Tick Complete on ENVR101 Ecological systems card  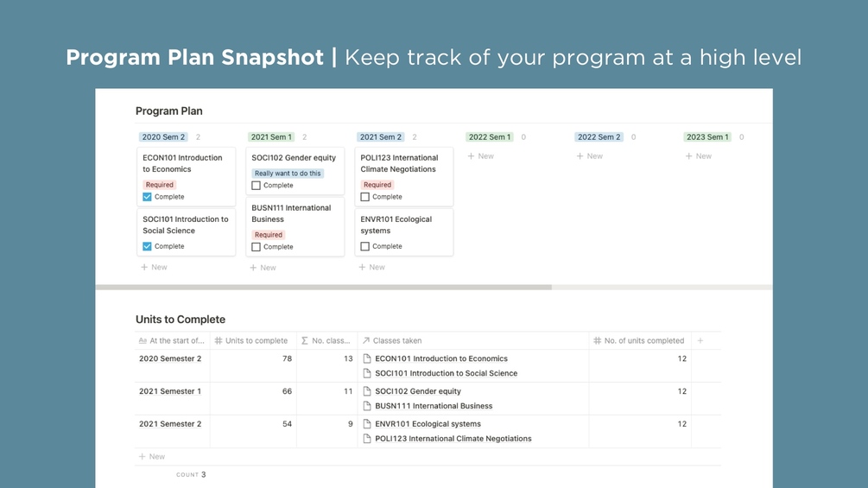364,246
